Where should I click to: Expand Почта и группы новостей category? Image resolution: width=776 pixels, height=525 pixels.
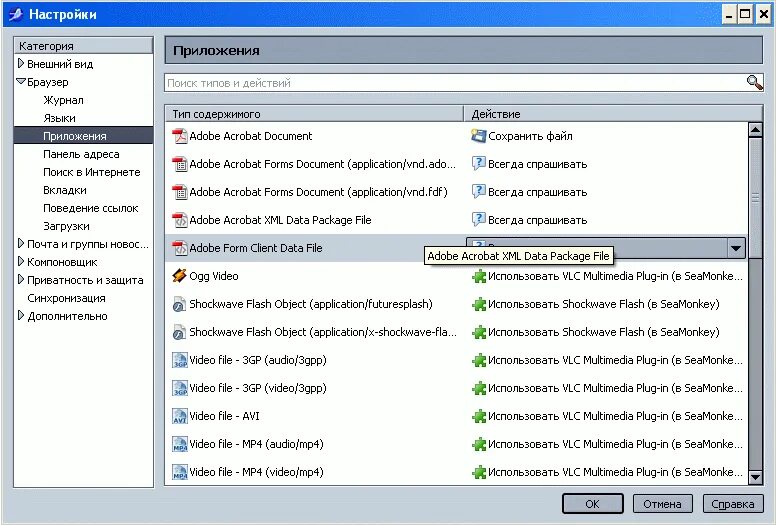click(21, 243)
